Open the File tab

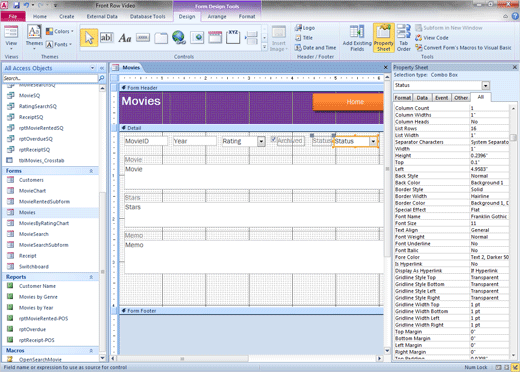coord(13,16)
